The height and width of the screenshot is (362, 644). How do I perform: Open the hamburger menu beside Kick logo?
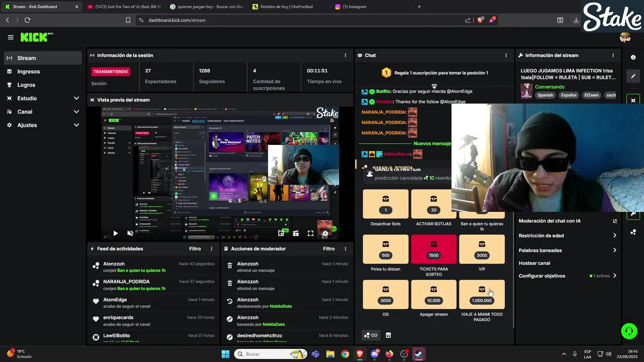click(x=11, y=37)
